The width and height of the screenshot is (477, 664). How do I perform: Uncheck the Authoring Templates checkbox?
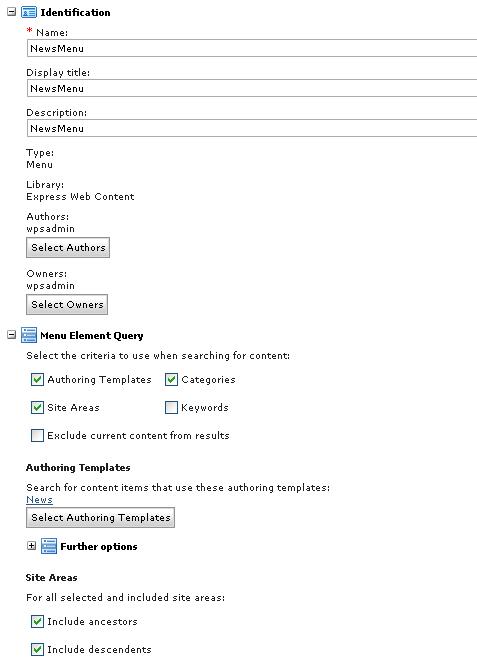click(37, 379)
